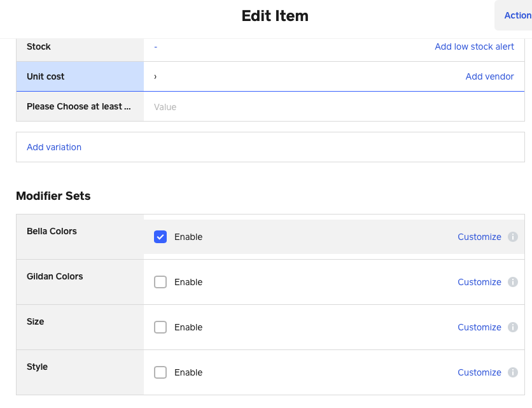
Task: Customize the Bella Colors modifier set
Action: 479,237
